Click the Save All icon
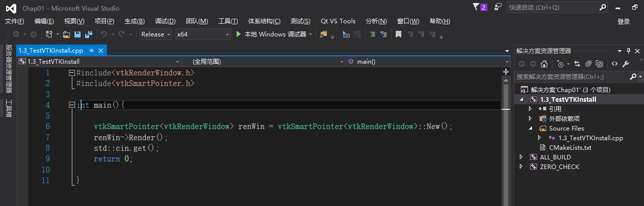 (89, 34)
